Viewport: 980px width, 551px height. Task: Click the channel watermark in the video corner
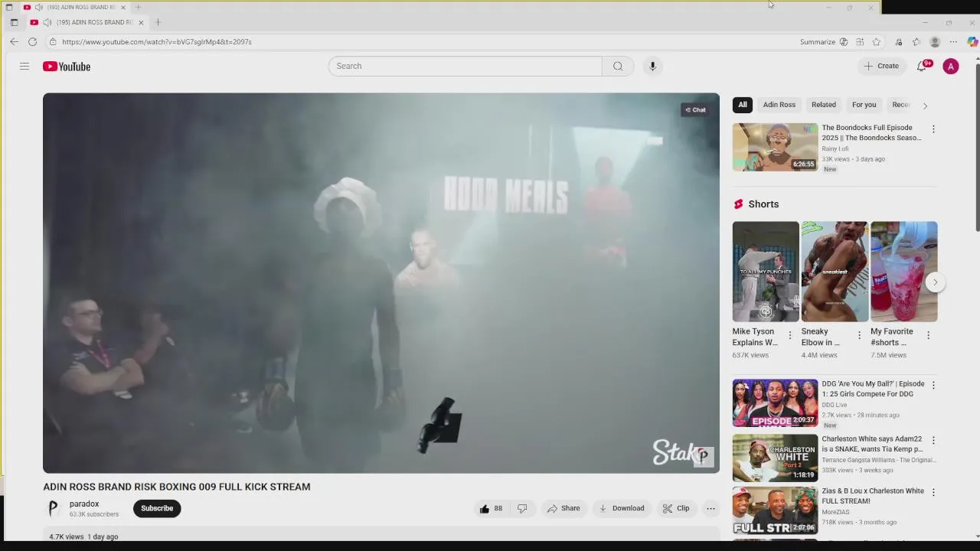704,457
